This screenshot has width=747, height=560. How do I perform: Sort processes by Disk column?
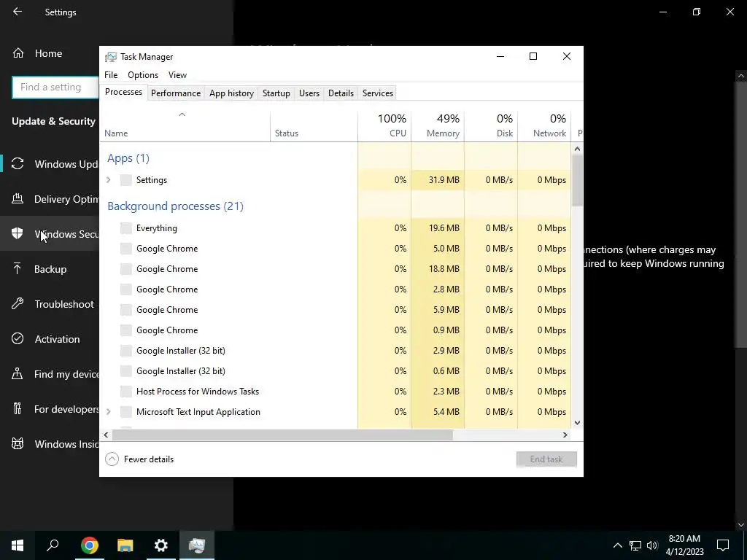491,125
